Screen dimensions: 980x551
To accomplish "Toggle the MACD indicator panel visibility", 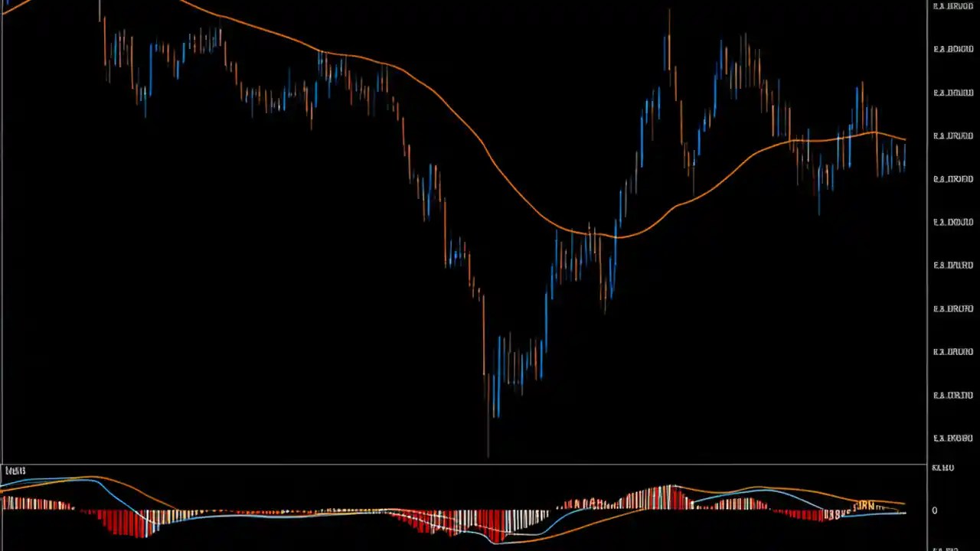I will click(14, 471).
